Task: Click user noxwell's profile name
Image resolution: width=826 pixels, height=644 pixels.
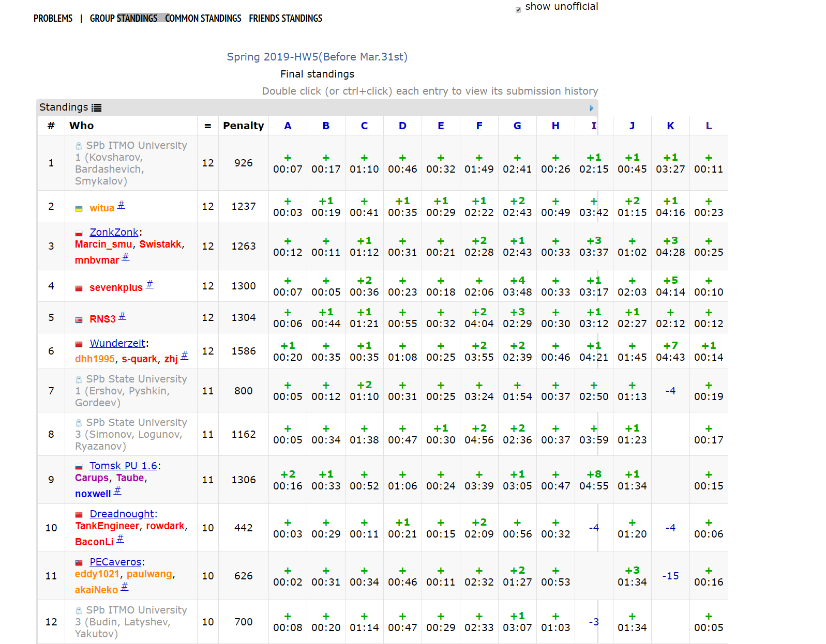Action: point(93,494)
